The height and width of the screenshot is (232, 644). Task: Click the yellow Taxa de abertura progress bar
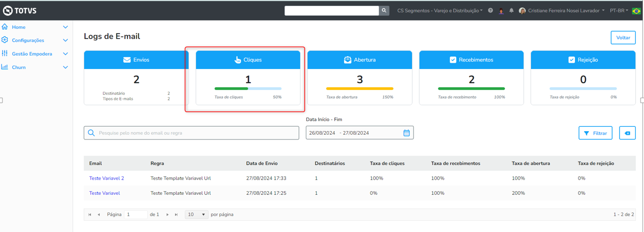coord(360,89)
